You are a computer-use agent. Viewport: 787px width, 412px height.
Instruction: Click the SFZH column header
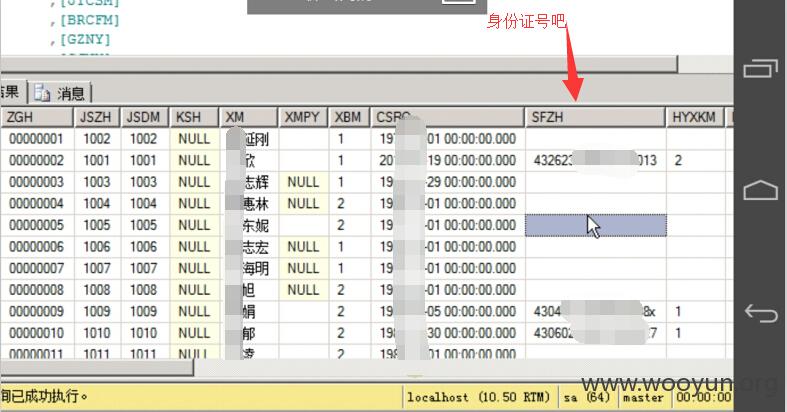click(x=595, y=117)
